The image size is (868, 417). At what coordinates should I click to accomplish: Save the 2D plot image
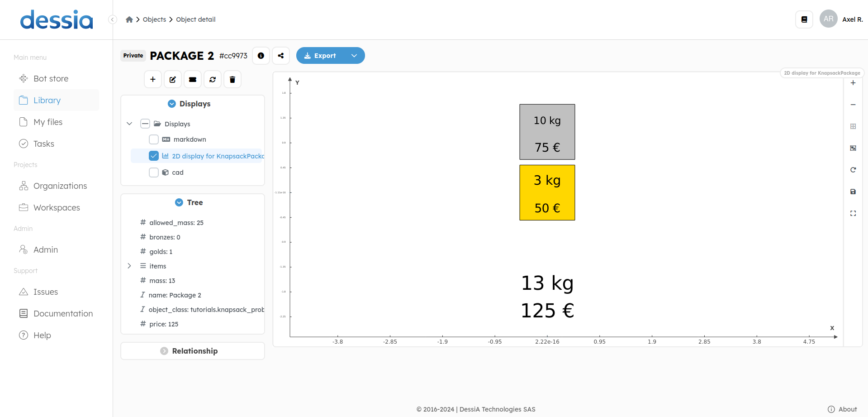pos(853,192)
